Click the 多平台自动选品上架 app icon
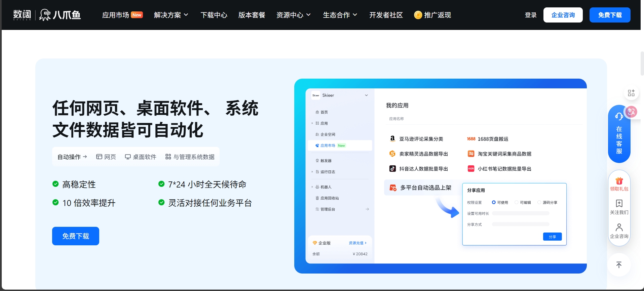This screenshot has width=644, height=291. 393,188
